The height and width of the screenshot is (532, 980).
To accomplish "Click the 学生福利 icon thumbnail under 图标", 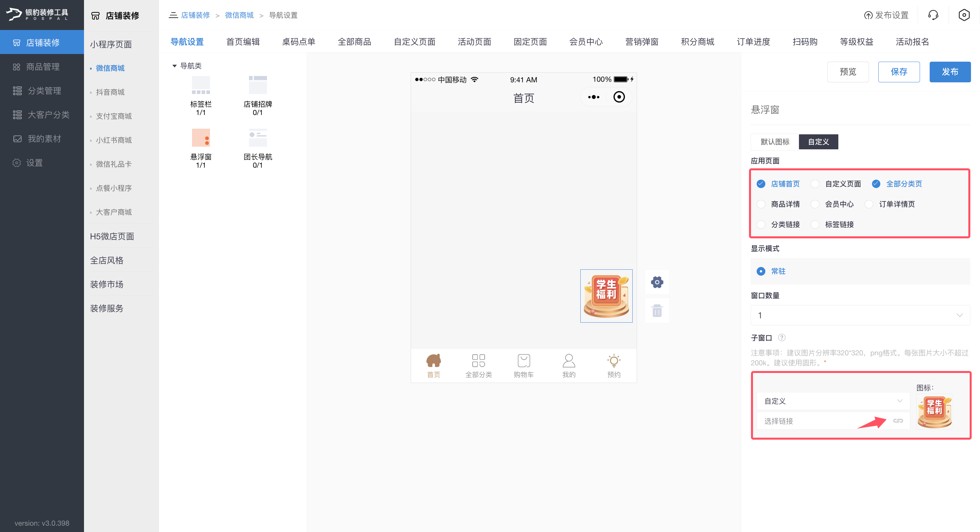I will 934,412.
